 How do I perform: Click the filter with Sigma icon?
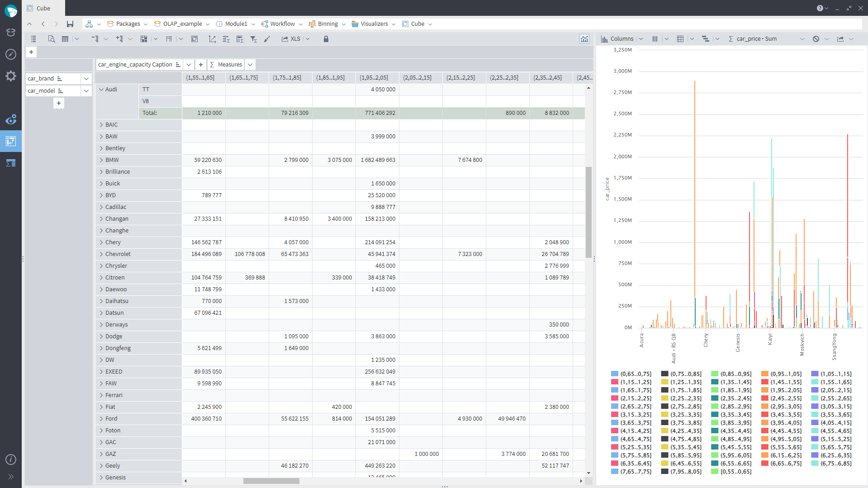[x=254, y=39]
